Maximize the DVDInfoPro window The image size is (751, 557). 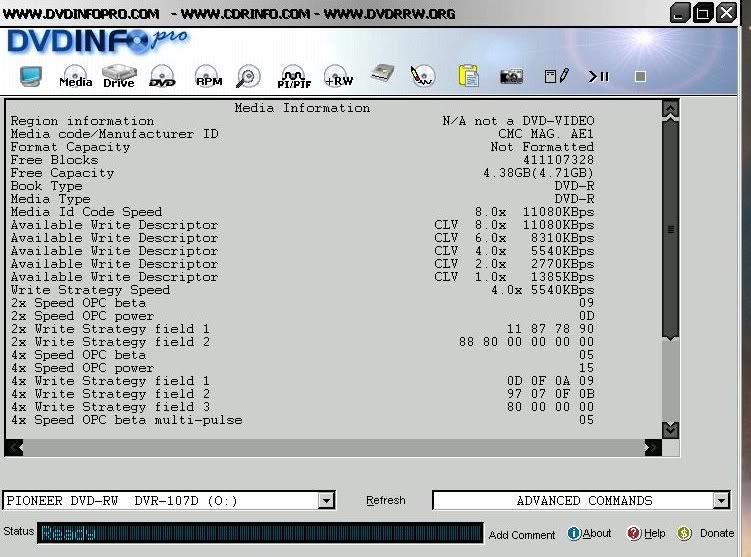pos(703,13)
